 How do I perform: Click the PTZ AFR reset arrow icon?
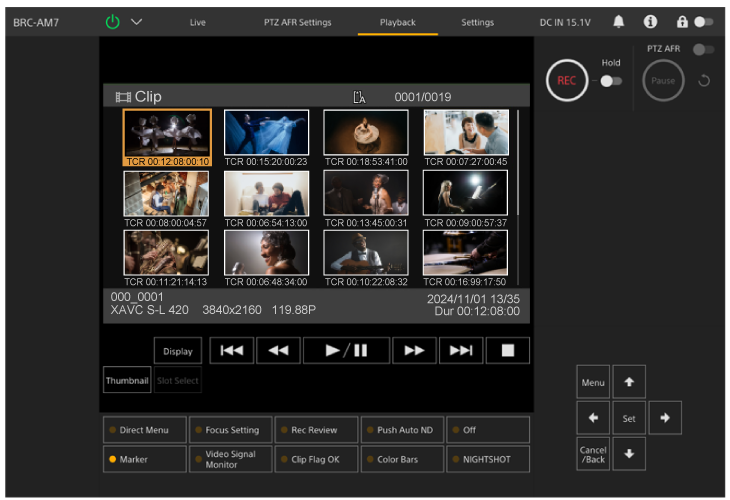[x=703, y=81]
